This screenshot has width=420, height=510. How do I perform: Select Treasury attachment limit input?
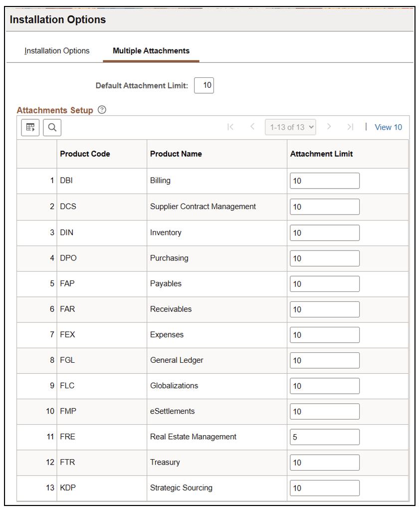click(324, 463)
